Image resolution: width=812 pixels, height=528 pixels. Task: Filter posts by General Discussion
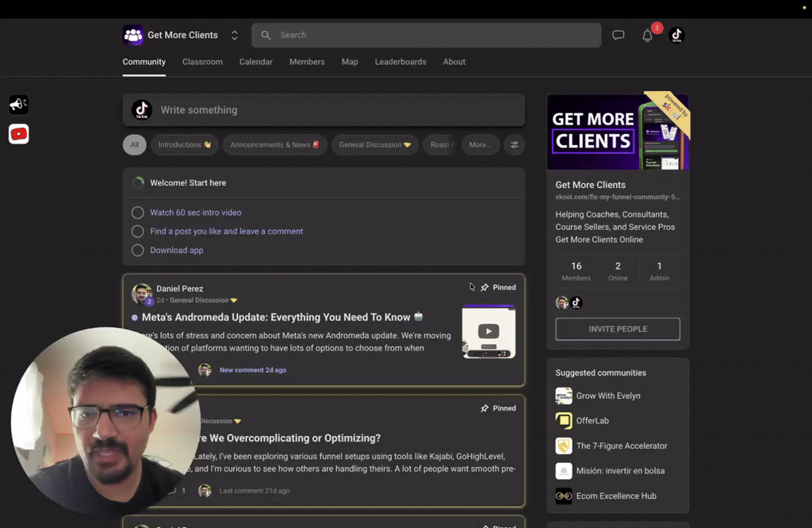(x=375, y=145)
